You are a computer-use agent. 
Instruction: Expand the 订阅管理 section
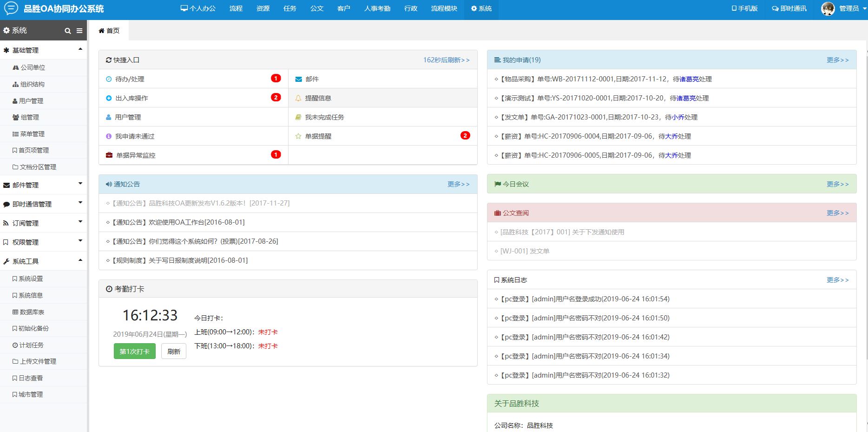tap(43, 223)
